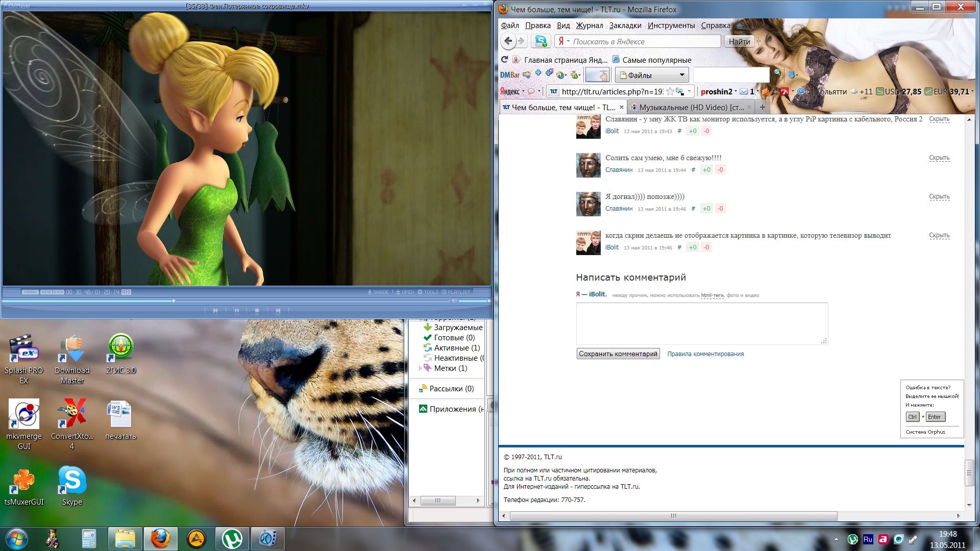Click the DMBar search magnifier icon
This screenshot has width=980, height=551.
click(x=777, y=73)
